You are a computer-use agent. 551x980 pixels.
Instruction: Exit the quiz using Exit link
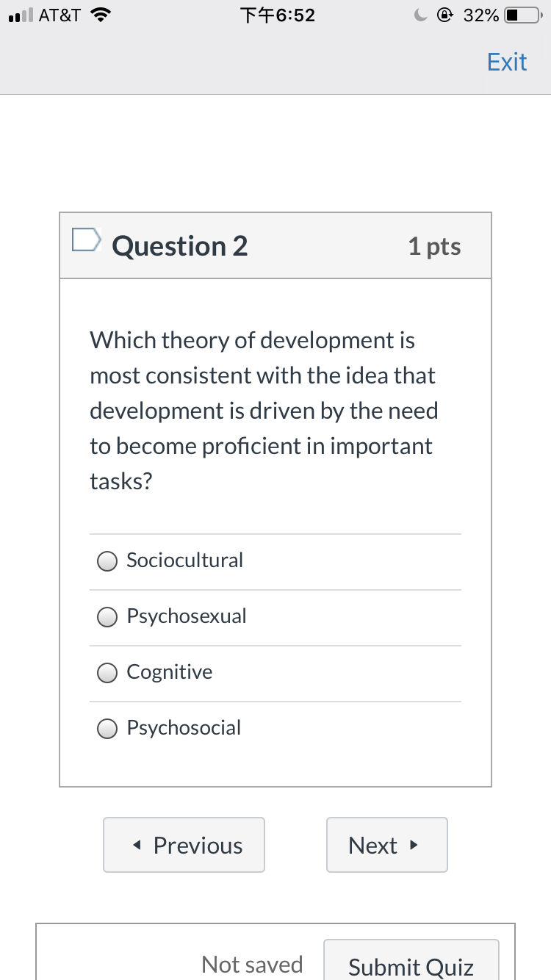point(507,62)
